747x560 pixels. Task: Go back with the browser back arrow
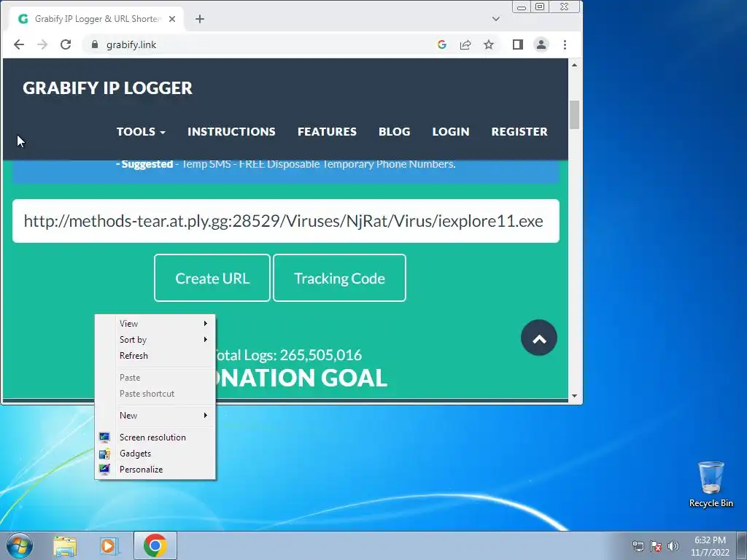click(x=18, y=44)
